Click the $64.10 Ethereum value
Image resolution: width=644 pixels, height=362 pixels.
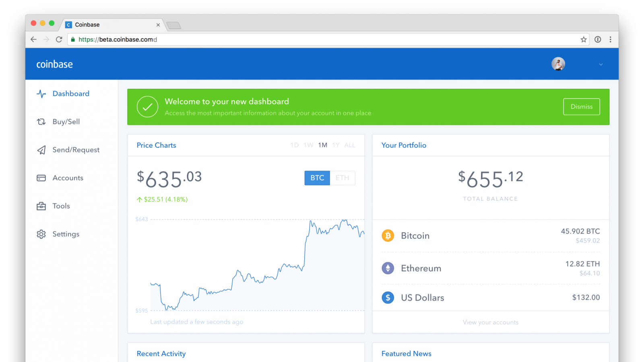click(590, 274)
